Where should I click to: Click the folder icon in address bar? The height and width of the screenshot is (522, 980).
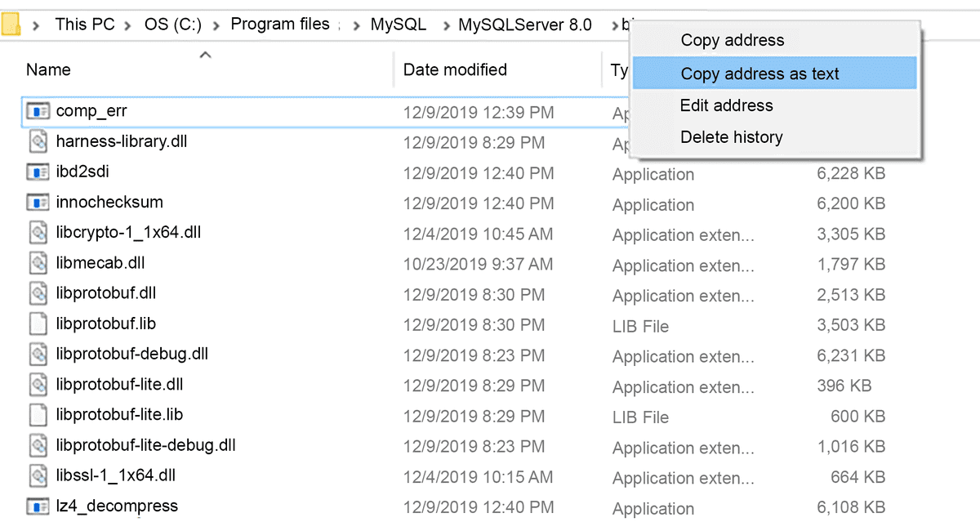click(x=11, y=25)
